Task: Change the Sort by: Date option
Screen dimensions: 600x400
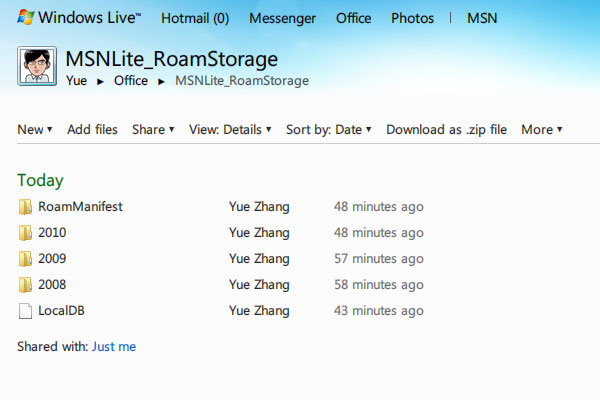Action: [x=328, y=129]
